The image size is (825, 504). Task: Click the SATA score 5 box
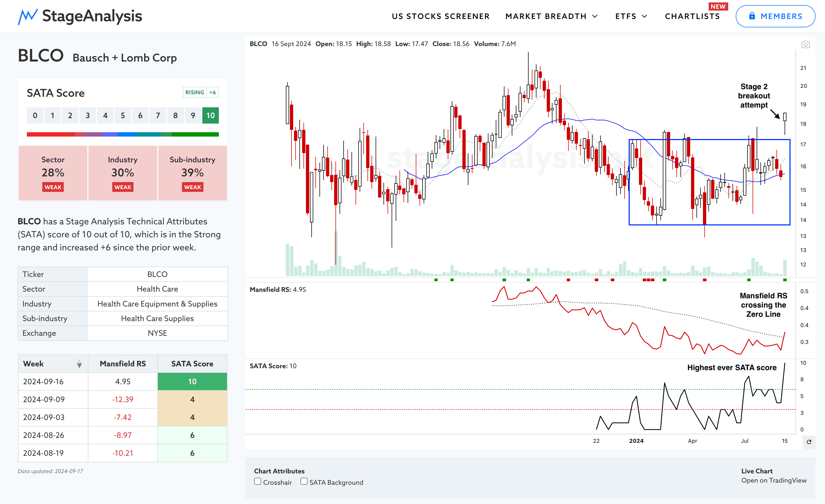[123, 115]
